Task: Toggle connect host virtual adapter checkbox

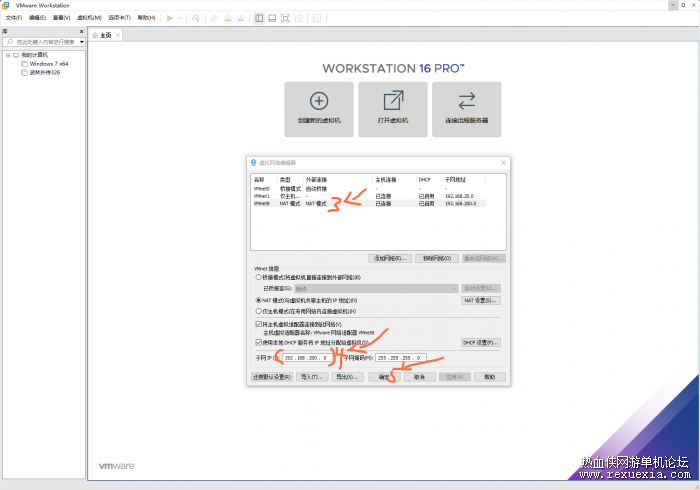Action: point(258,324)
